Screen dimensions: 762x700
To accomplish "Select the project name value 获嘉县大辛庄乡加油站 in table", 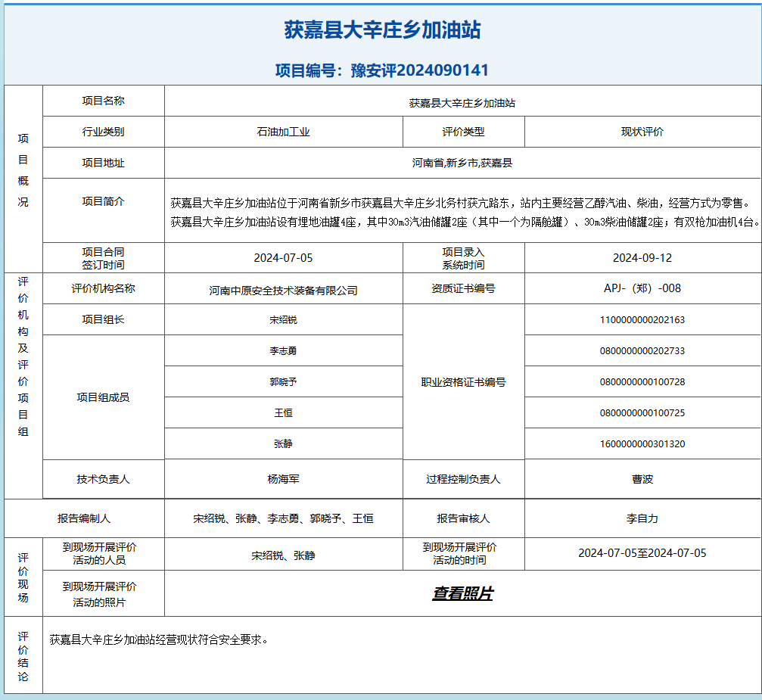I will point(462,103).
